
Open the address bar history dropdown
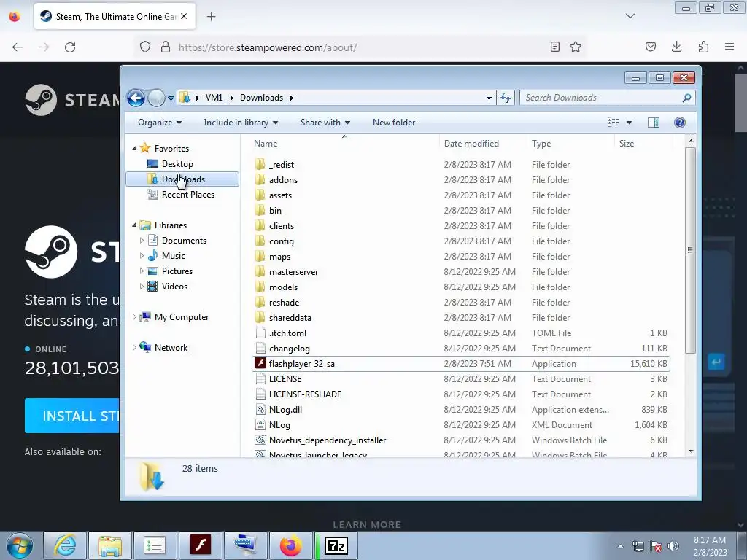(x=489, y=98)
